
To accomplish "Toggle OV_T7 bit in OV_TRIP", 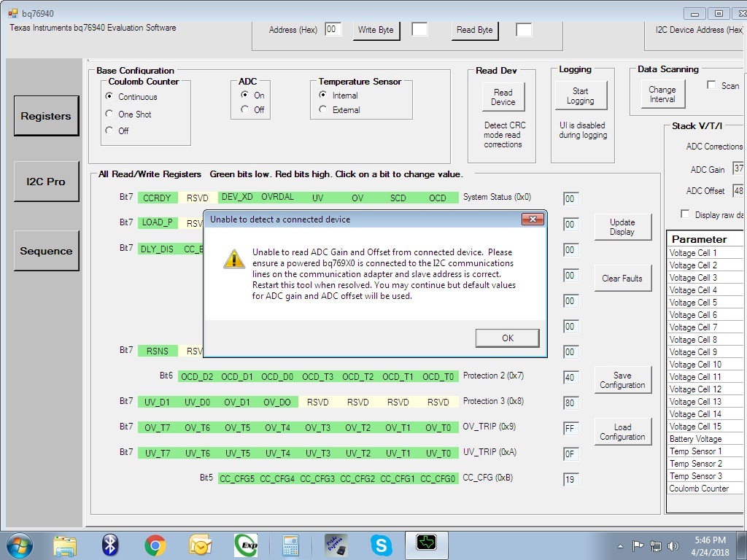I will 158,427.
